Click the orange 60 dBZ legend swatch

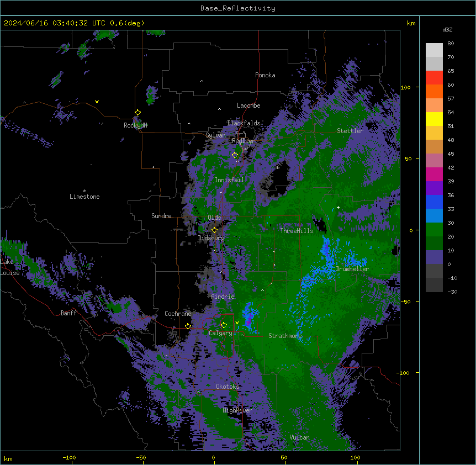434,91
